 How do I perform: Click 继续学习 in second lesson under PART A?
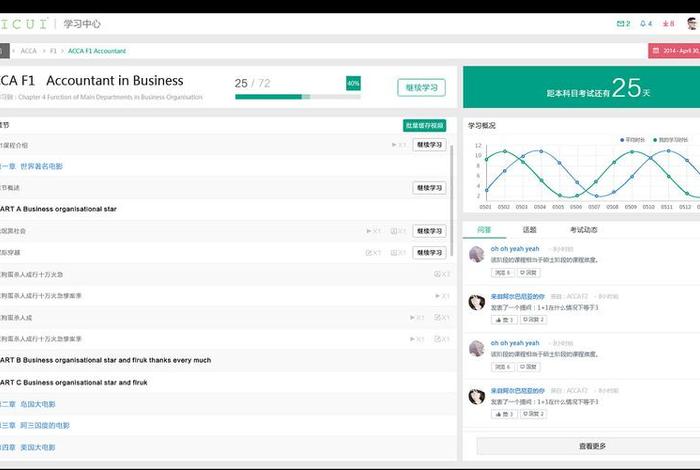(429, 253)
